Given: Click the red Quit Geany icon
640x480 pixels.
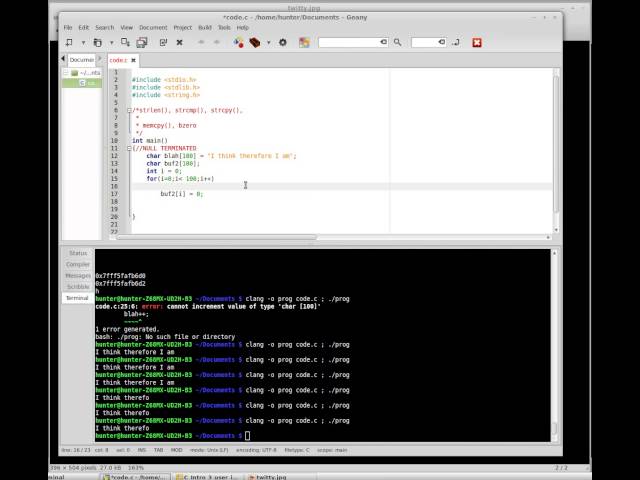Looking at the screenshot, I should click(477, 42).
